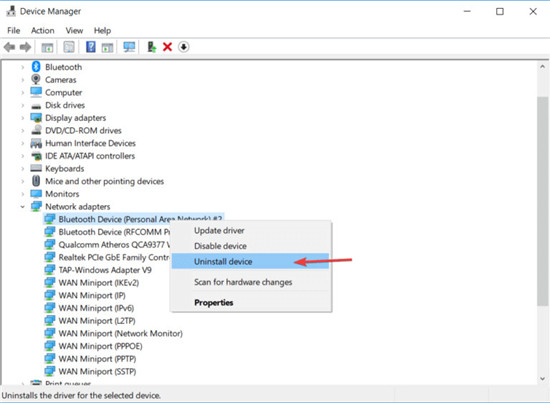
Task: Click the Forward arrow toolbar icon
Action: (x=25, y=47)
